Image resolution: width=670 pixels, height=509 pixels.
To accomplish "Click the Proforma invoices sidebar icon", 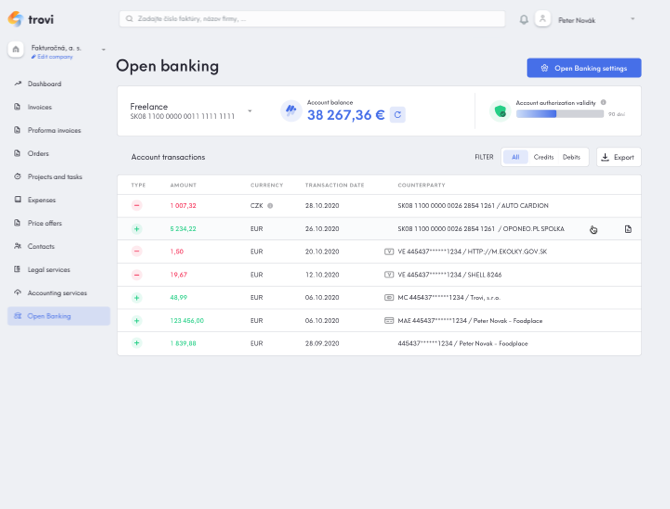I will click(x=18, y=129).
